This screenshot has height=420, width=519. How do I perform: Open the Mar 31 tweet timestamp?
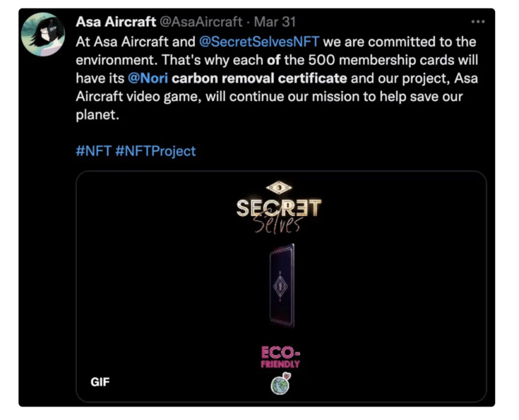pos(275,22)
